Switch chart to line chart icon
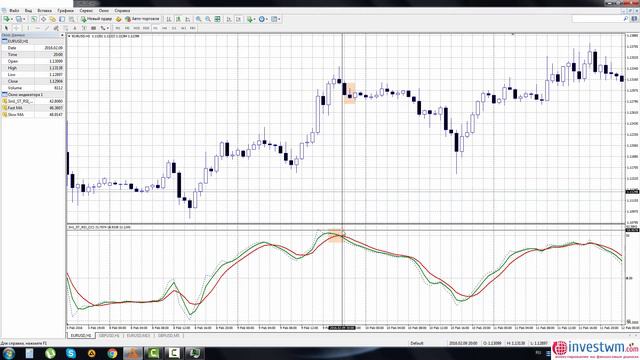 click(188, 19)
